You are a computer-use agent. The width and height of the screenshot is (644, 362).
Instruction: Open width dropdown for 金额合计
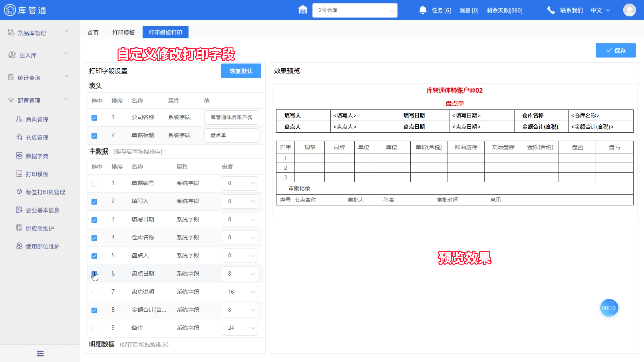240,310
